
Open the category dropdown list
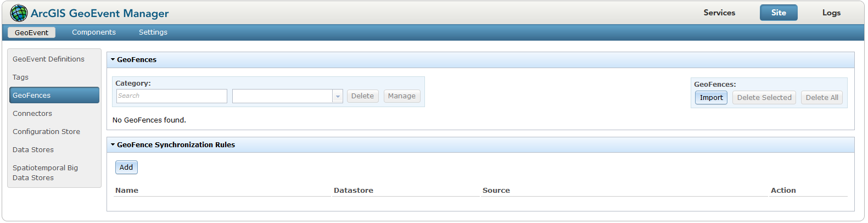point(338,96)
